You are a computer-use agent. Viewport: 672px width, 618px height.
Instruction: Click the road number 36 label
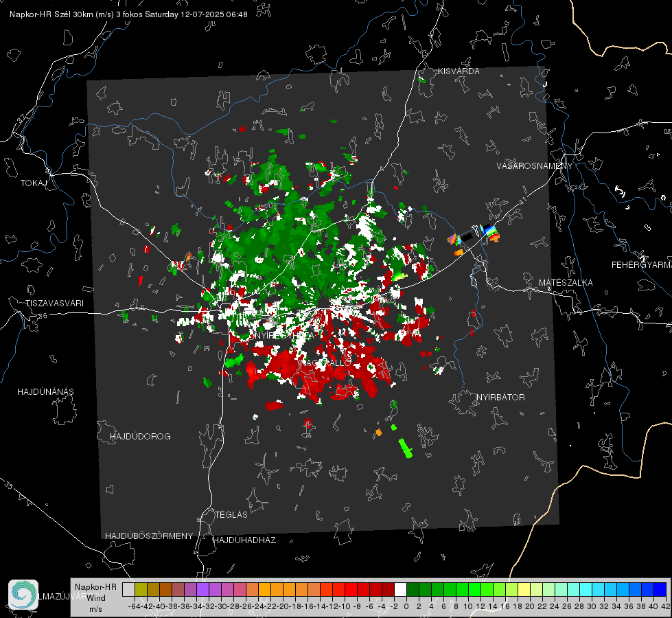43,316
